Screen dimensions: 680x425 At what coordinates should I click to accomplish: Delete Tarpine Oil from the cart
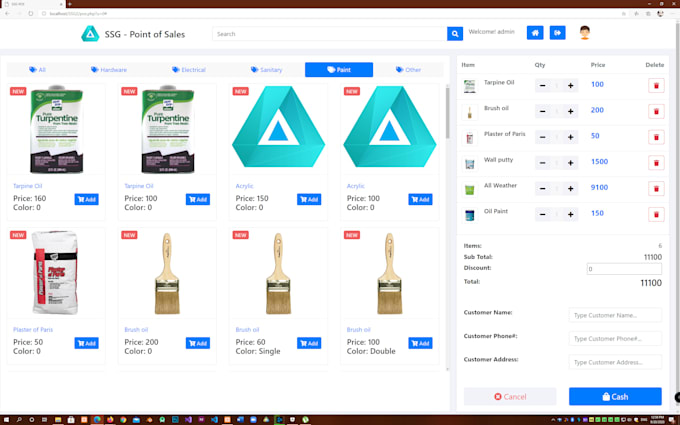pyautogui.click(x=656, y=85)
